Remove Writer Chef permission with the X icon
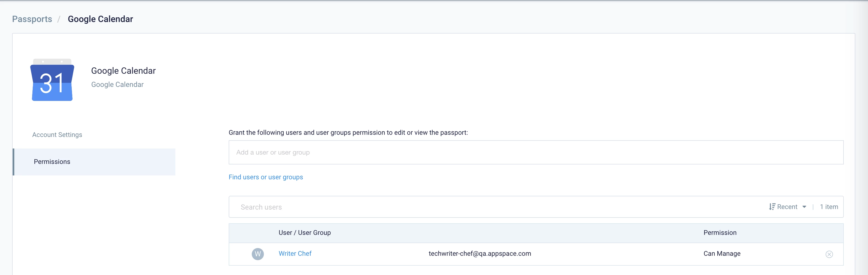The width and height of the screenshot is (868, 275). point(829,254)
